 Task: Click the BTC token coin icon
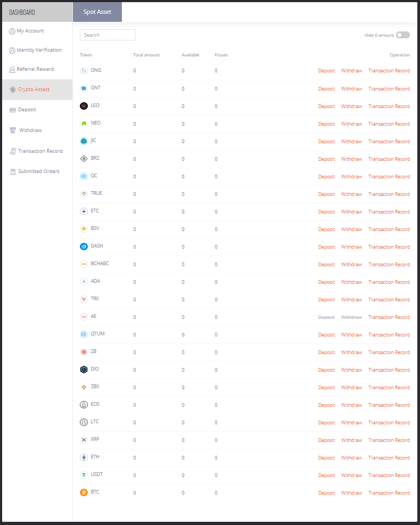coord(84,493)
